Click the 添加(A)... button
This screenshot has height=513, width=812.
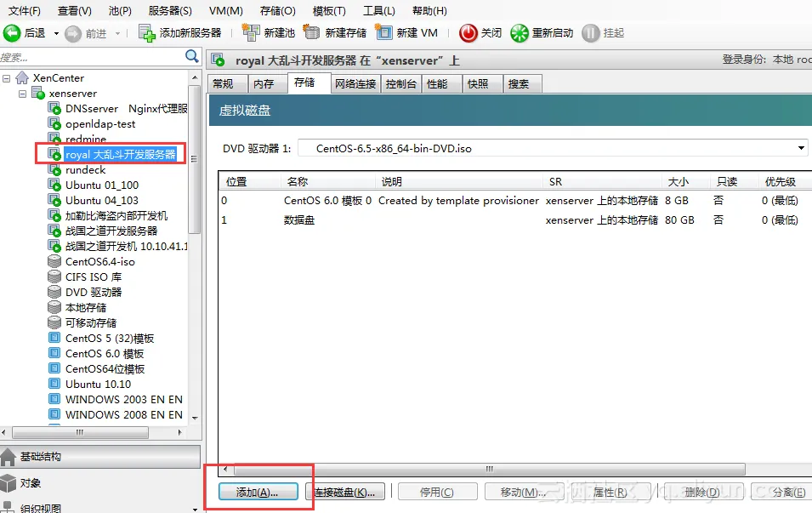tap(258, 492)
